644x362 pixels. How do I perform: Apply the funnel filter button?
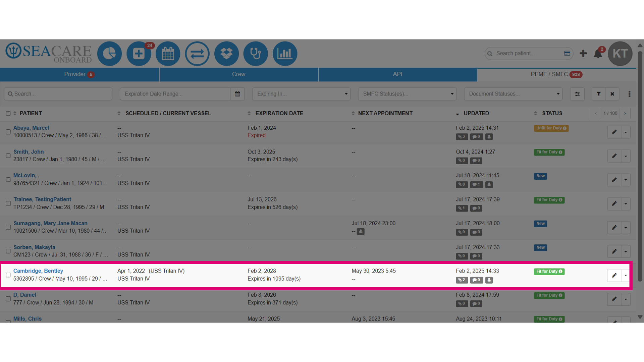click(599, 94)
